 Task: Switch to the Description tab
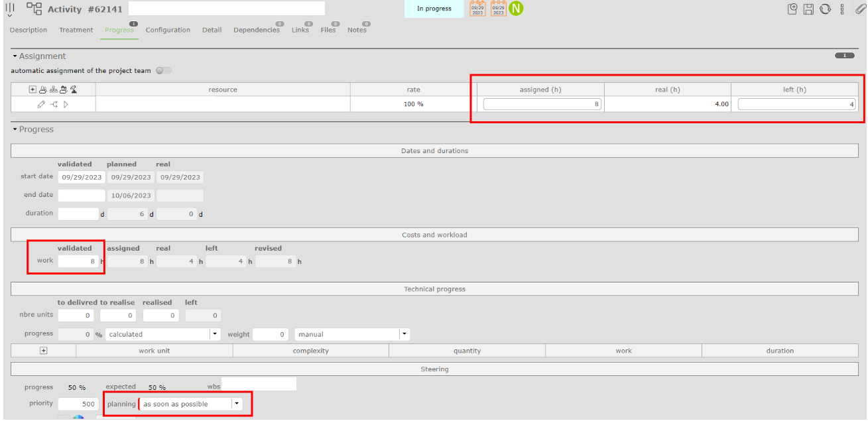(x=29, y=30)
